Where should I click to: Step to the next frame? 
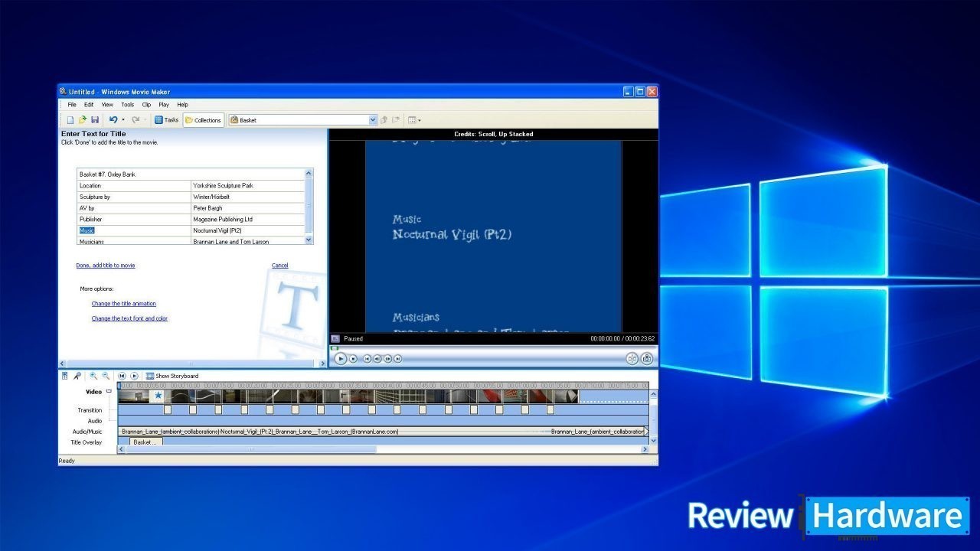coord(388,358)
